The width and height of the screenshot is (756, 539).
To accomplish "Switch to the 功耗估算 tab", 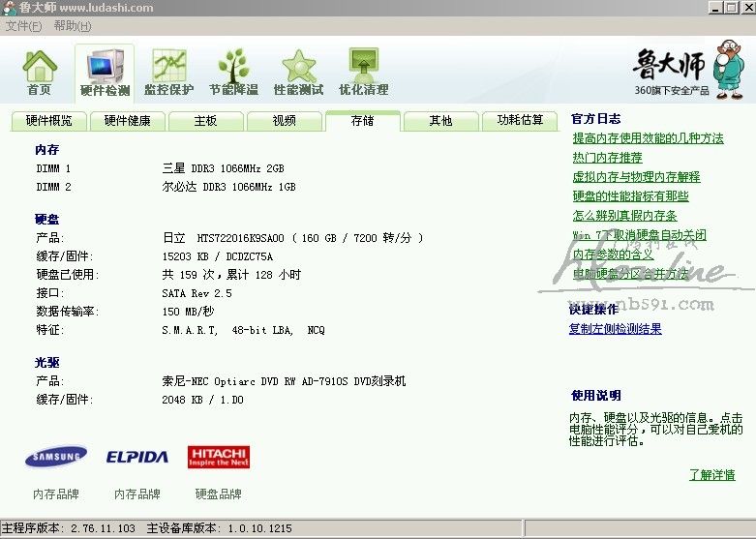I will (x=520, y=121).
